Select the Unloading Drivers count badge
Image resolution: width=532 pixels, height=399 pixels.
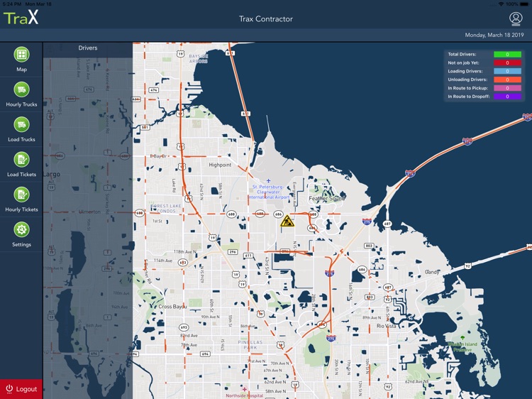(x=506, y=80)
